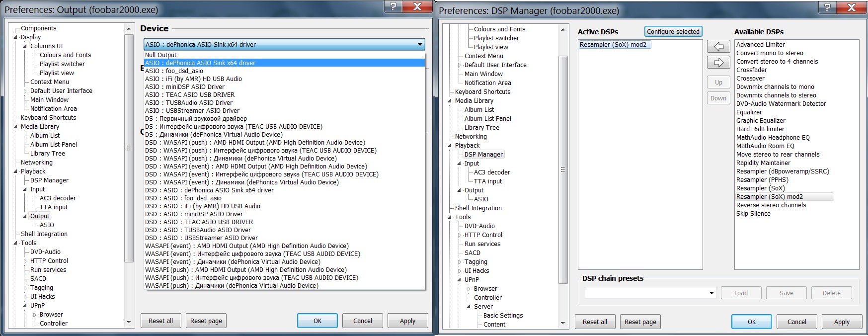Open ASIO page in Output window tree
Image resolution: width=868 pixels, height=336 pixels.
click(x=47, y=225)
